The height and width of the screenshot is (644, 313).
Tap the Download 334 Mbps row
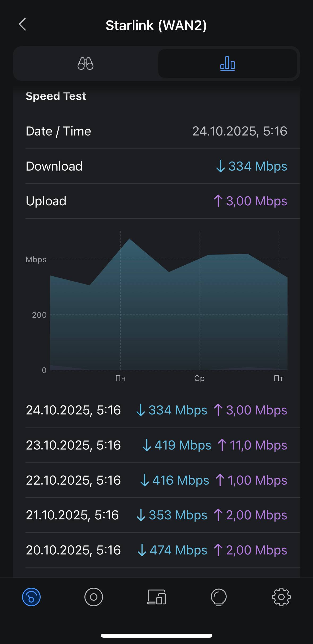pos(156,166)
